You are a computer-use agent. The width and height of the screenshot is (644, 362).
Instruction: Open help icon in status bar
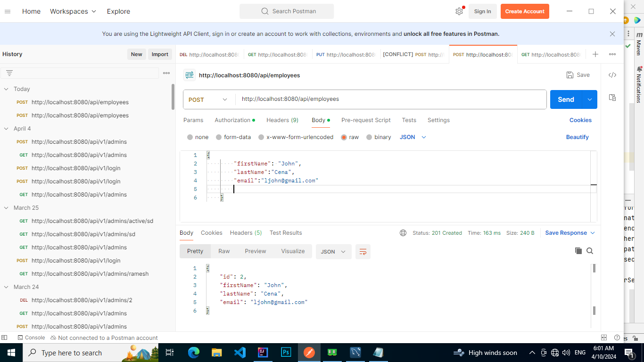pyautogui.click(x=617, y=337)
